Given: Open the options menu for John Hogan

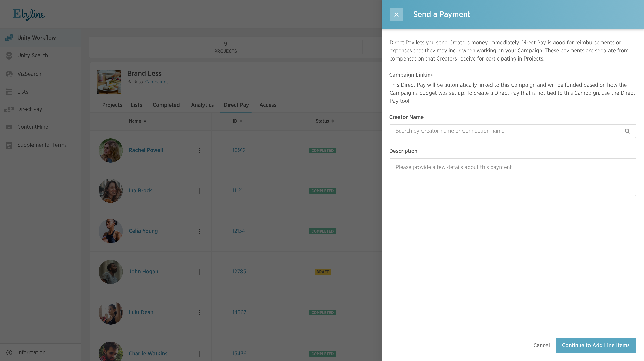Looking at the screenshot, I should [200, 272].
